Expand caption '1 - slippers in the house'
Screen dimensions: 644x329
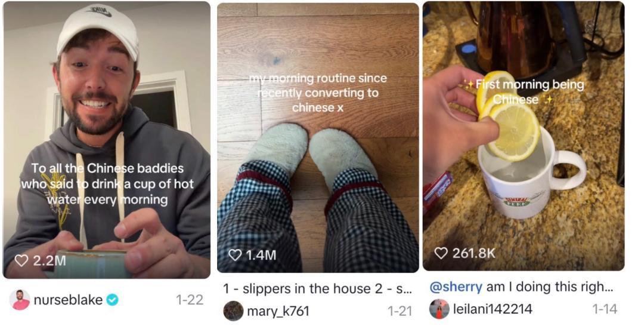tap(317, 289)
